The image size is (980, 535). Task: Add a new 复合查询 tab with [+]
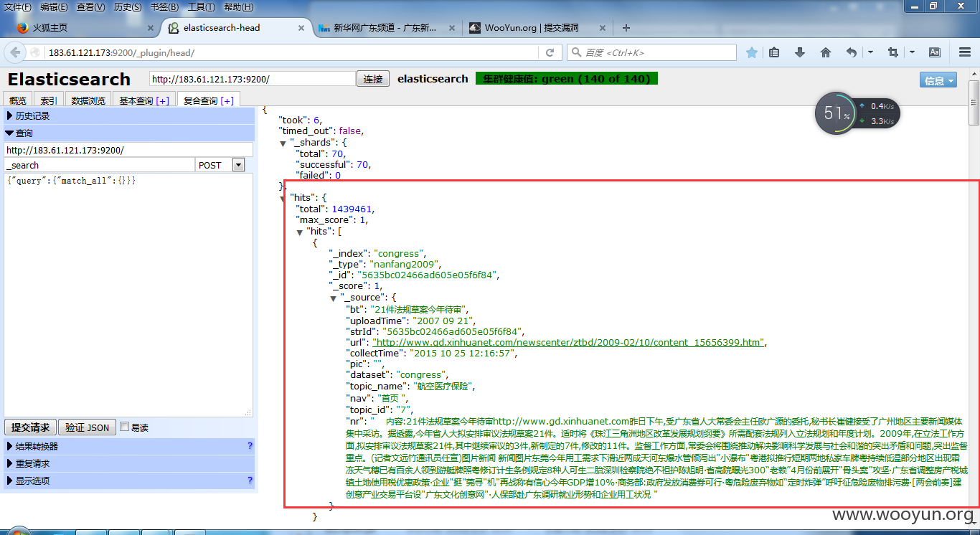[x=227, y=100]
